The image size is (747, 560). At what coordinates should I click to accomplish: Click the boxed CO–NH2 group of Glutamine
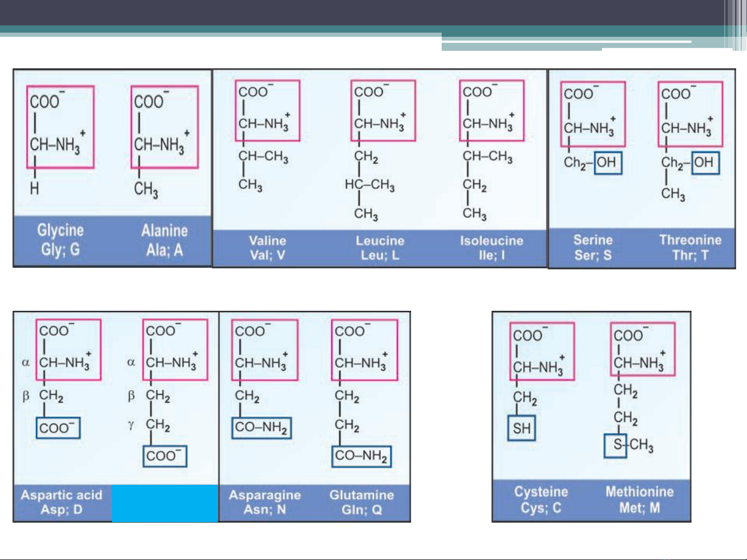pyautogui.click(x=361, y=456)
